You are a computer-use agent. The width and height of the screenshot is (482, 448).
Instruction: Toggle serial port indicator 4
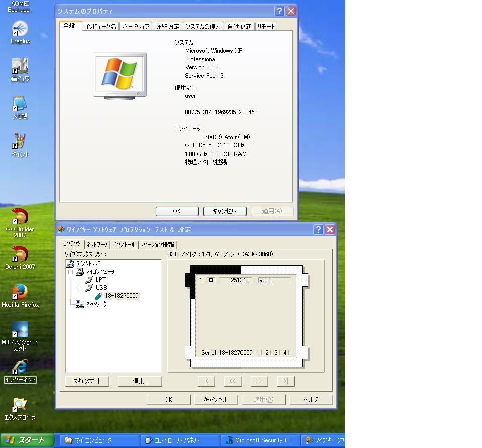[289, 353]
